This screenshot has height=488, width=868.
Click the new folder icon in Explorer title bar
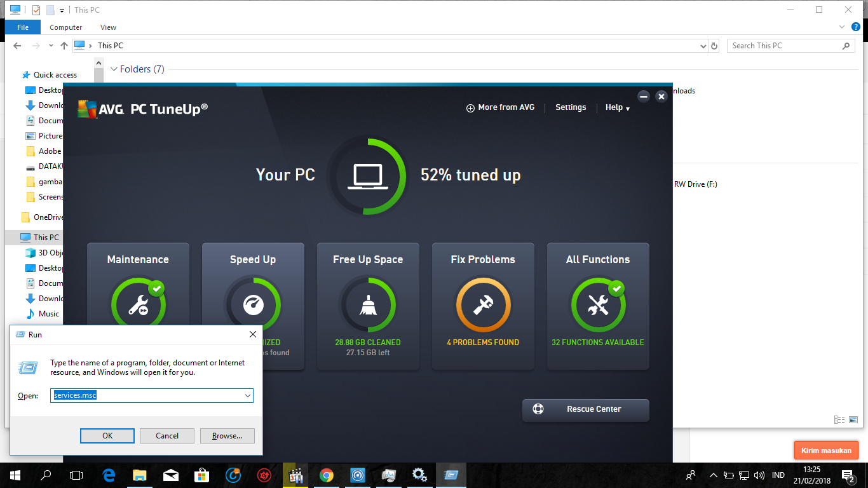coord(50,10)
